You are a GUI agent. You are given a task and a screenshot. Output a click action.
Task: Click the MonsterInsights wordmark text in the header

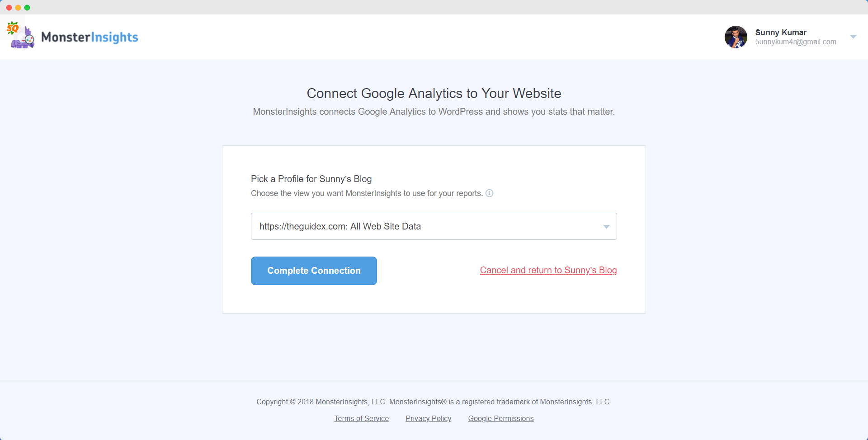pyautogui.click(x=90, y=37)
